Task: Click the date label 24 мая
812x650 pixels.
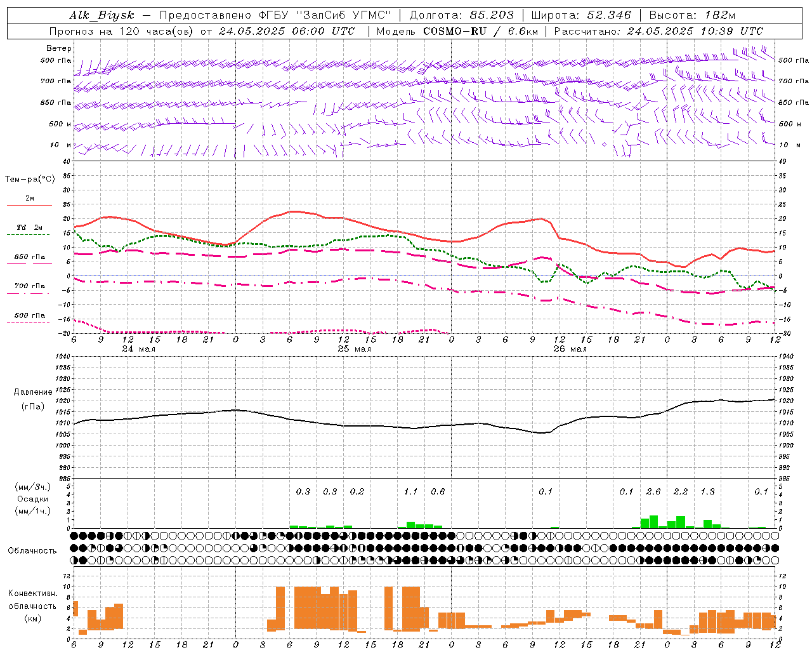Action: [x=138, y=349]
